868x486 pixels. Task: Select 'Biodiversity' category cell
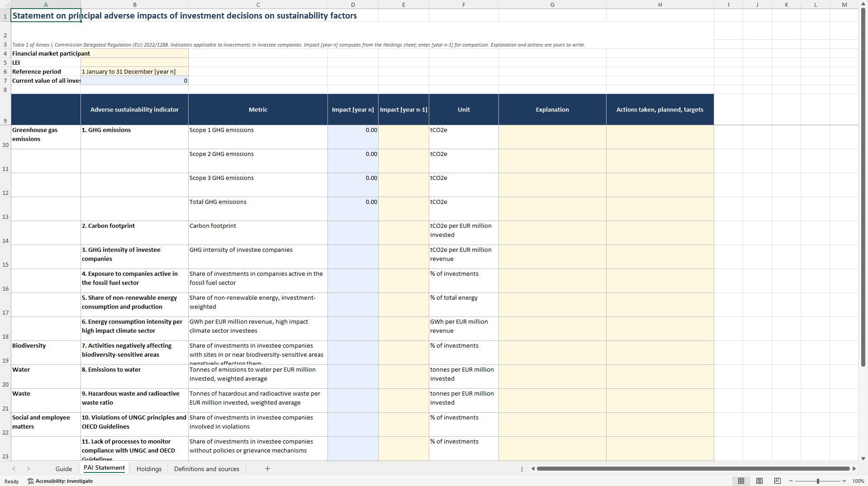point(46,353)
